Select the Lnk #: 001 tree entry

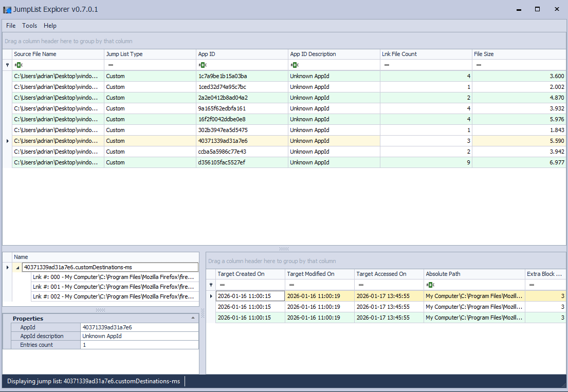click(113, 287)
